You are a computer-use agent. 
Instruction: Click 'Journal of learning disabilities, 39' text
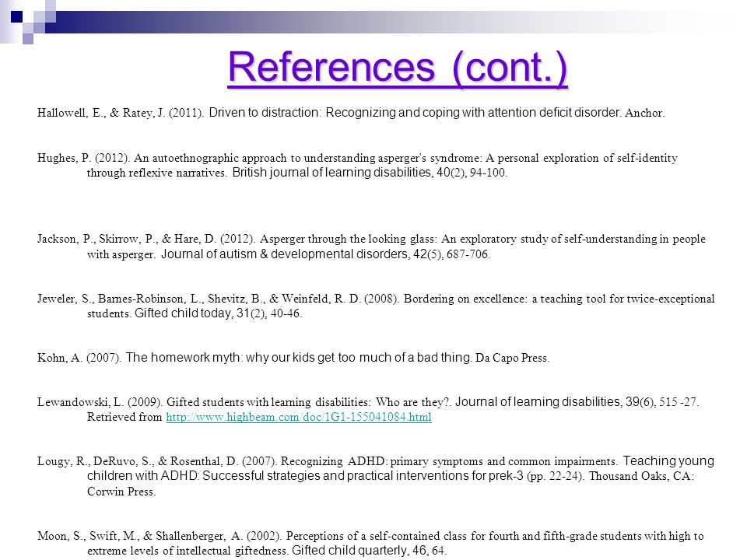(x=547, y=402)
